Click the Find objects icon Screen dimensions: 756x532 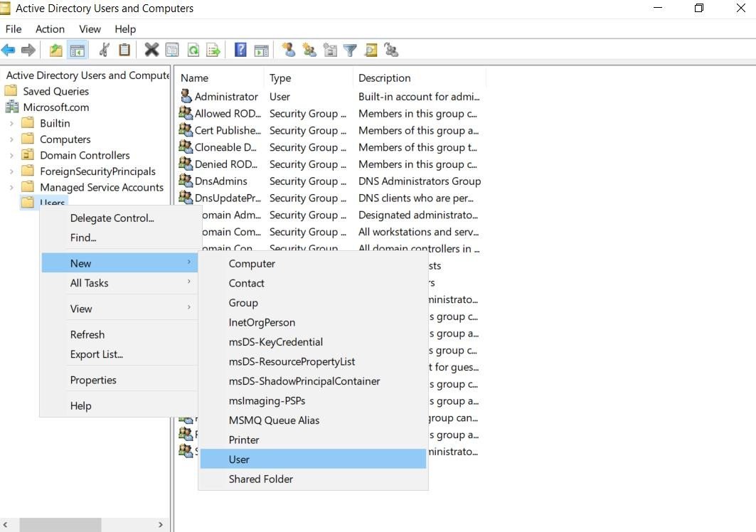pos(371,50)
